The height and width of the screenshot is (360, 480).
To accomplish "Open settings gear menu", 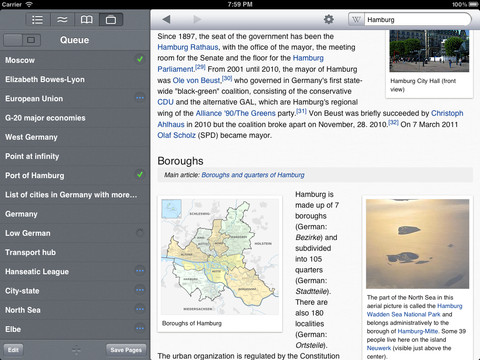I will point(329,19).
